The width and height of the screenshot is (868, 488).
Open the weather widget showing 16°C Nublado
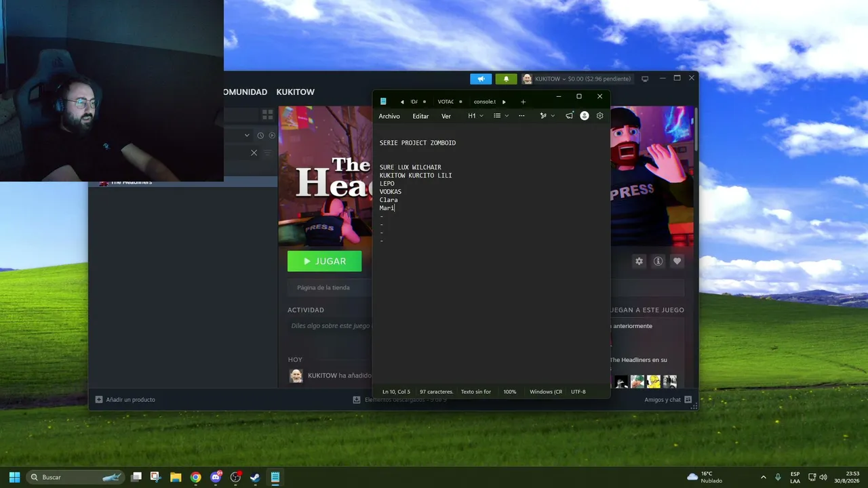click(705, 477)
